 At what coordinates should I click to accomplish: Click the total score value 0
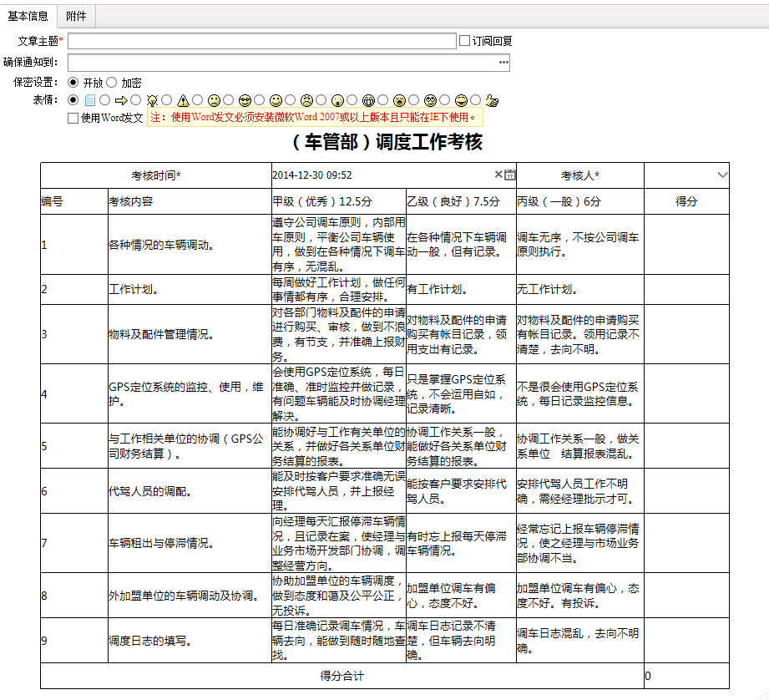click(x=686, y=676)
